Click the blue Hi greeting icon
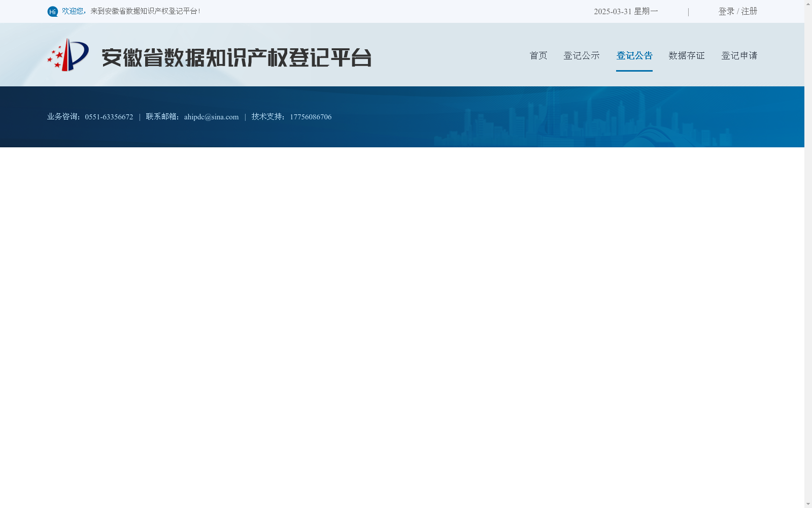 click(53, 11)
